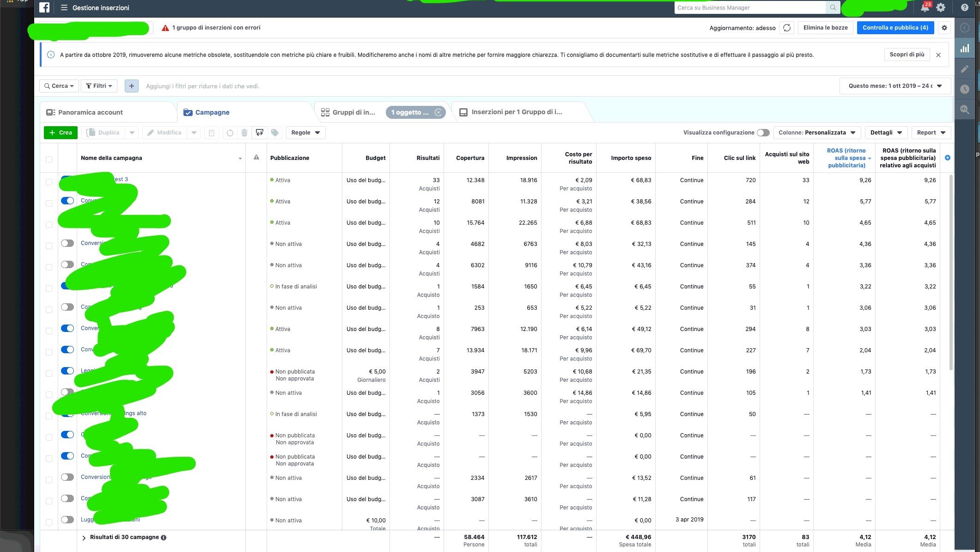Click the trash delete icon in toolbar
Screen dimensions: 980x552
(244, 133)
